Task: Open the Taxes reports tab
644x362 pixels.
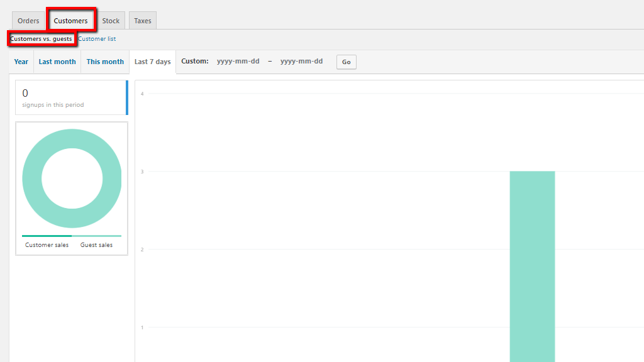Action: pos(143,21)
